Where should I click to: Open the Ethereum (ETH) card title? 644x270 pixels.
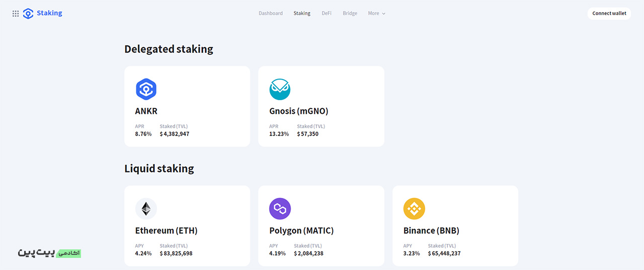[167, 231]
